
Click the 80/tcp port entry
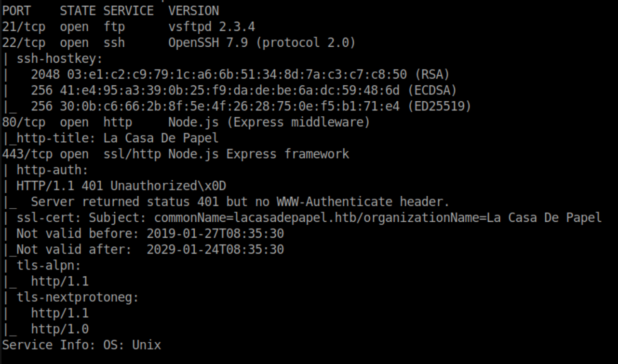pos(24,122)
